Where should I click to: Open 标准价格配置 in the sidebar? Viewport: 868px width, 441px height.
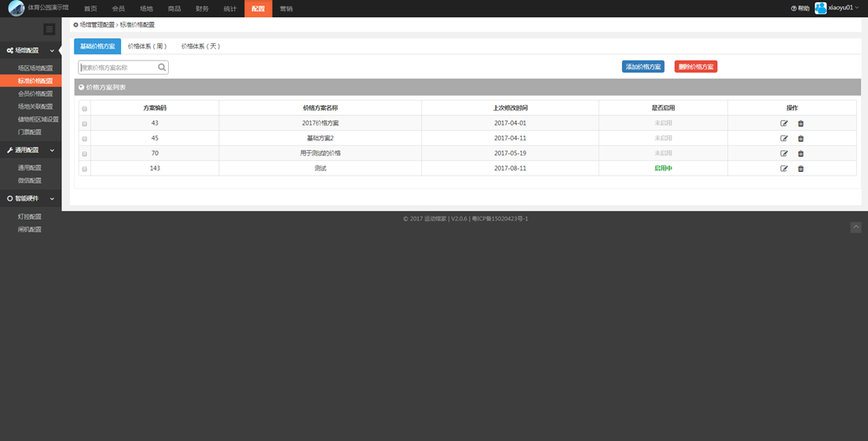pyautogui.click(x=35, y=81)
